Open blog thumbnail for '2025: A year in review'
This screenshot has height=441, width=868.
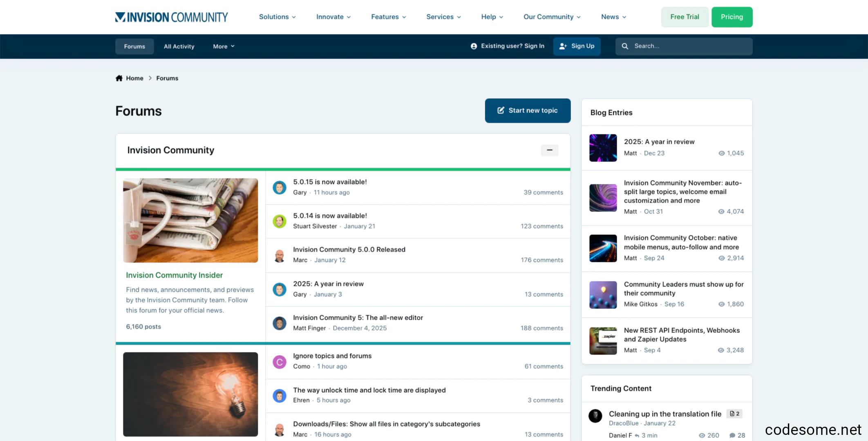click(x=603, y=148)
